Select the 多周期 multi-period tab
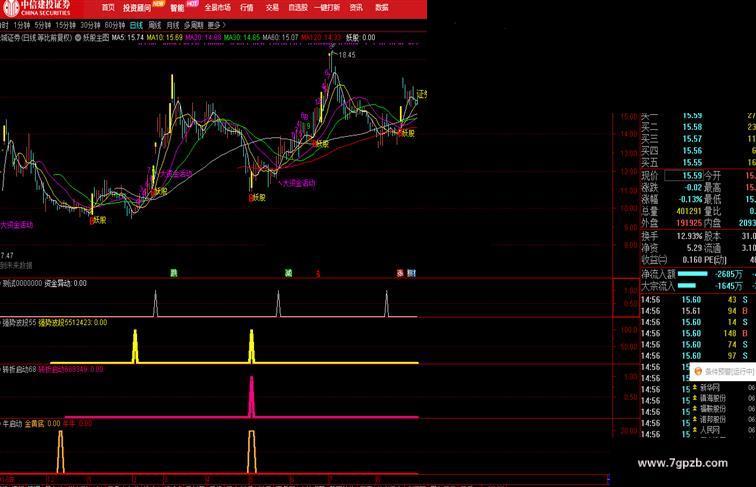This screenshot has height=487, width=756. coord(194,25)
